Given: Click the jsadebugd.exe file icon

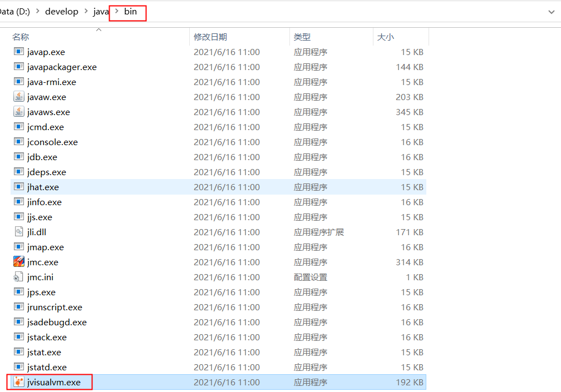Looking at the screenshot, I should click(18, 321).
